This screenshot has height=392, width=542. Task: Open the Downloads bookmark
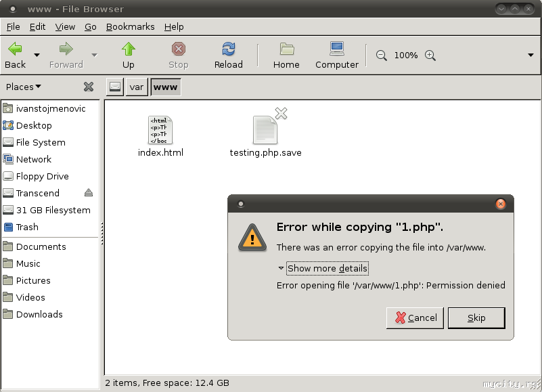tap(50, 315)
